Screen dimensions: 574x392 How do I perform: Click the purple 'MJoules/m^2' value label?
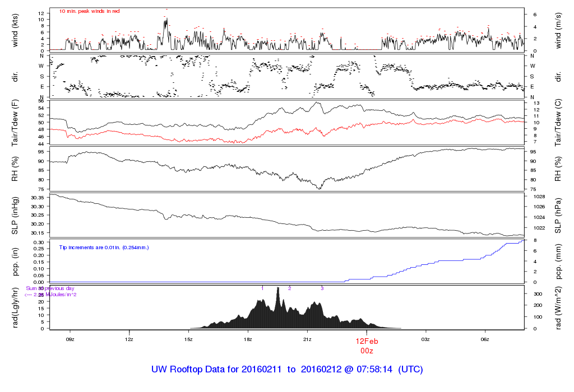(50, 295)
